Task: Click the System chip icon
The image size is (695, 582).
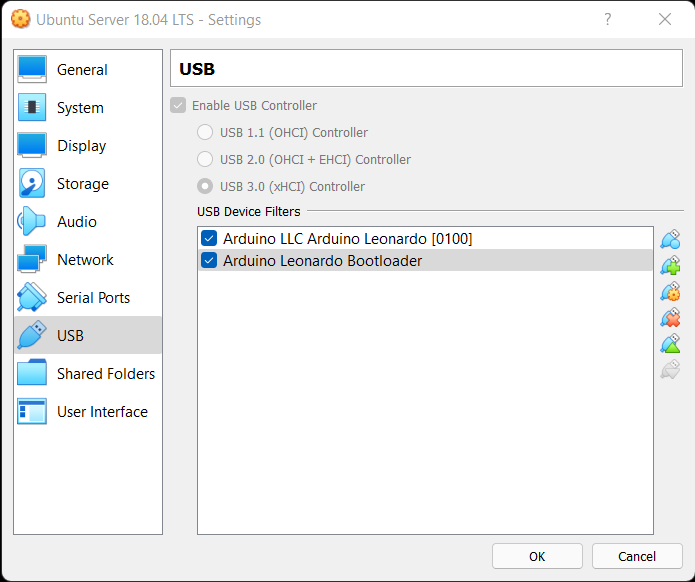Action: (32, 107)
